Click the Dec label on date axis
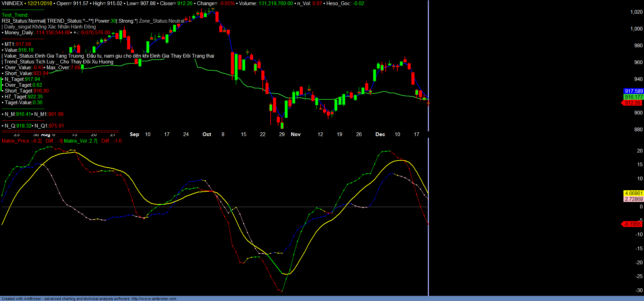644x301 pixels. click(380, 134)
